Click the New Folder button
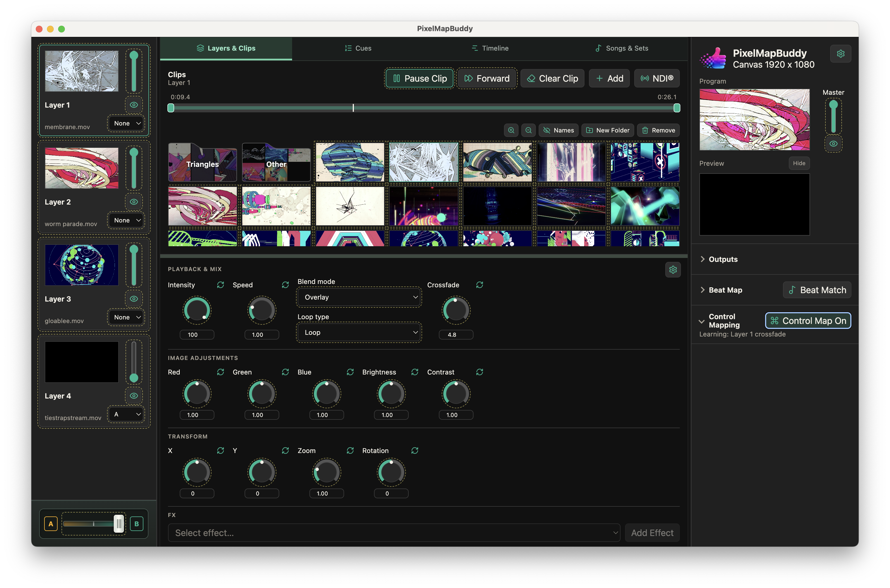Viewport: 890px width, 588px height. coord(608,130)
